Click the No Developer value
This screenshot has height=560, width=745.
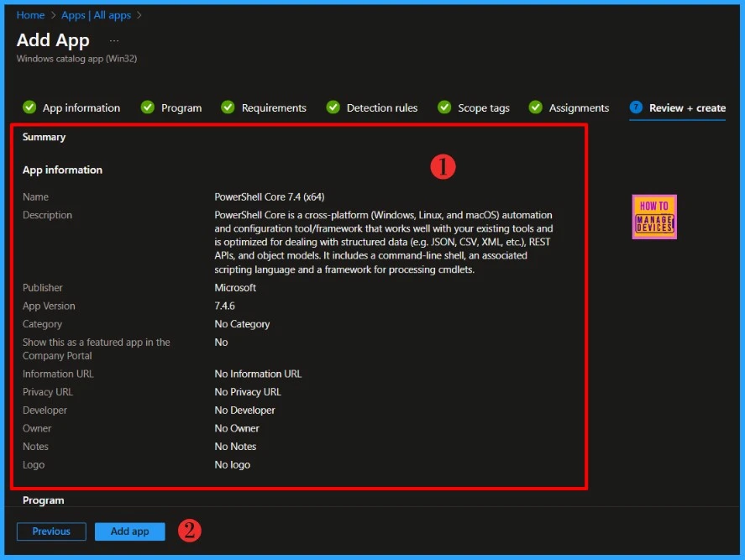point(244,410)
